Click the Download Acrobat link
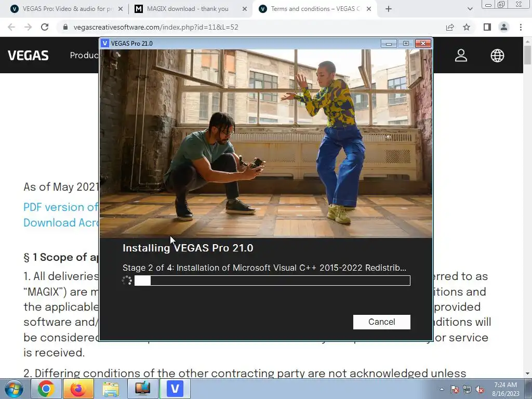The image size is (532, 399). 61,222
